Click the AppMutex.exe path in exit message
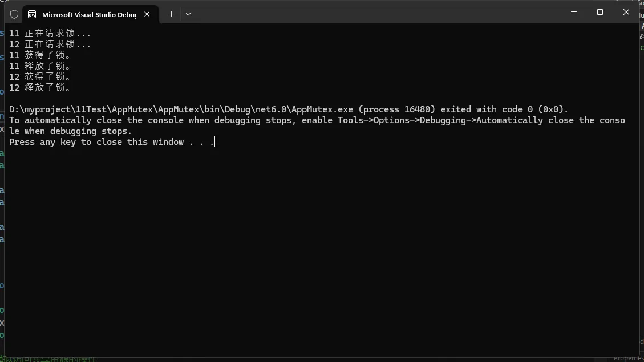644x362 pixels. pyautogui.click(x=181, y=109)
